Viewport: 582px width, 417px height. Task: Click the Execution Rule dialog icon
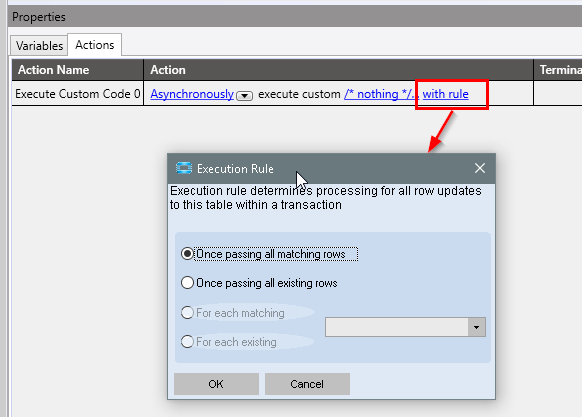click(184, 168)
